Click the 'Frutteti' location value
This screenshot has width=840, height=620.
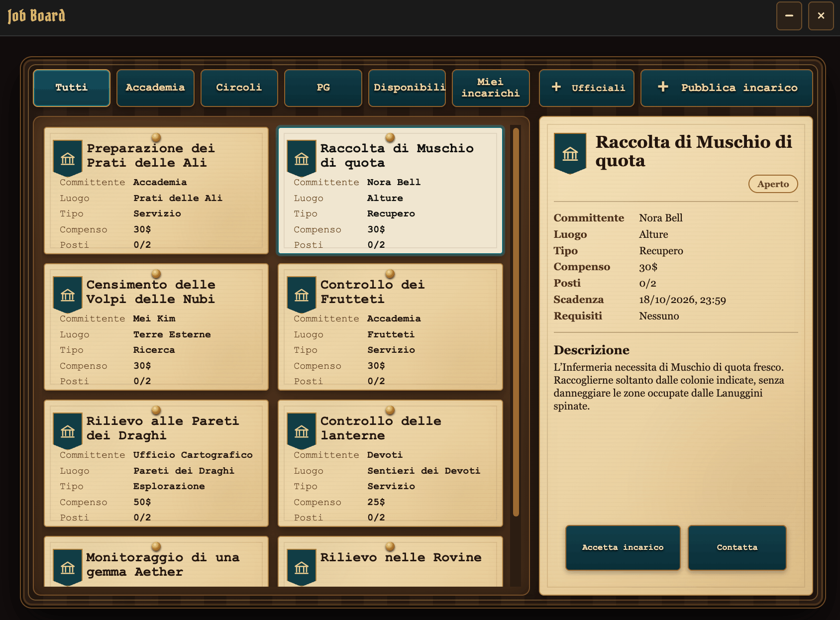[x=391, y=334]
